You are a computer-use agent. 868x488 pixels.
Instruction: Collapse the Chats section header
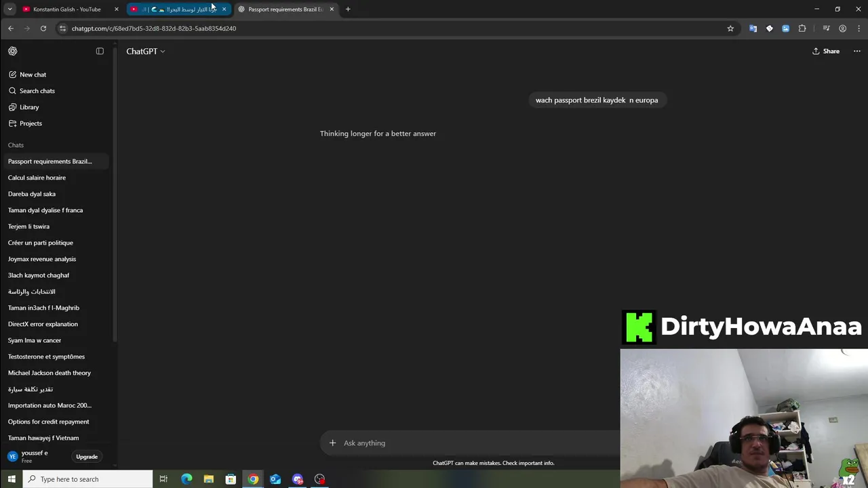tap(16, 145)
